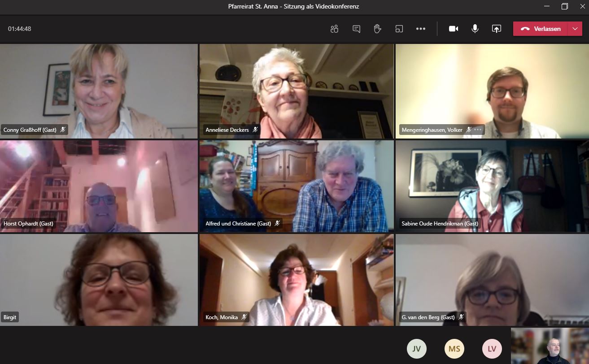Click Sabine Oude Hendrikman (Gast) label
Viewport: 589px width, 364px height.
440,223
